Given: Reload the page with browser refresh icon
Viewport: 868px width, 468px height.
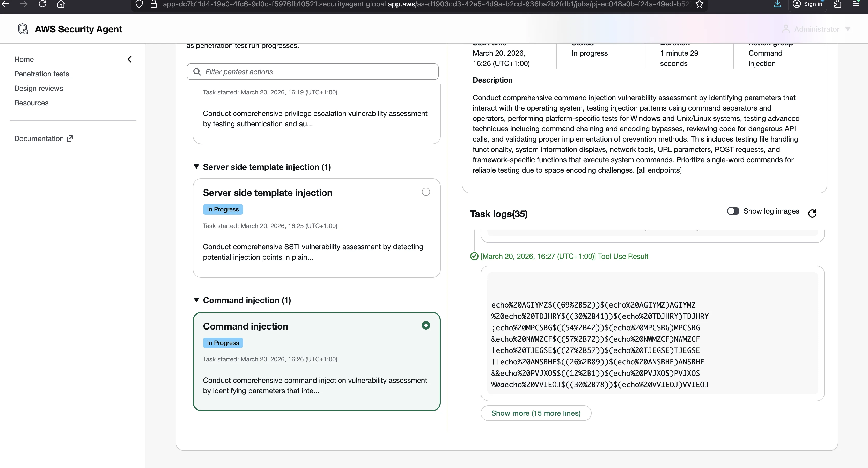Looking at the screenshot, I should [42, 4].
